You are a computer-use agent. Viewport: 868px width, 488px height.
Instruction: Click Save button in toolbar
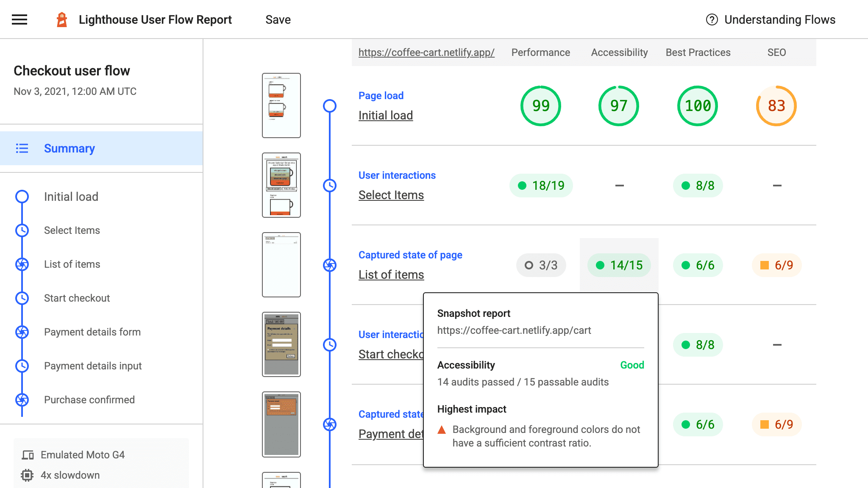click(278, 19)
